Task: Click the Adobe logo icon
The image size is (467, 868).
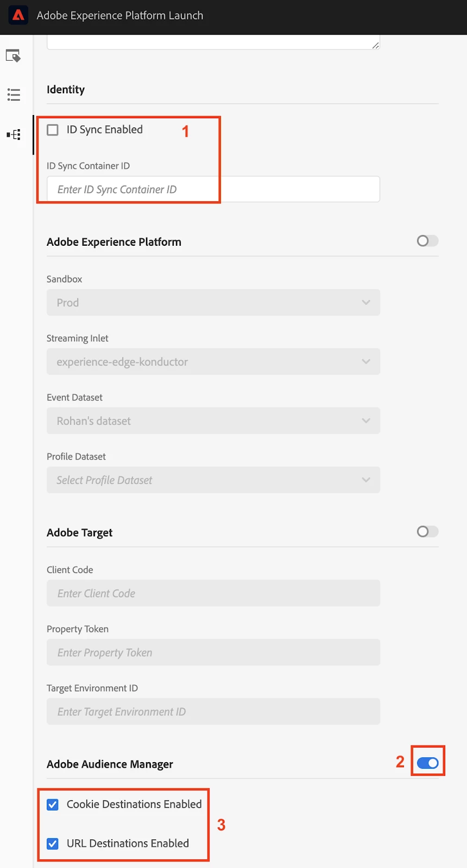Action: click(x=18, y=15)
